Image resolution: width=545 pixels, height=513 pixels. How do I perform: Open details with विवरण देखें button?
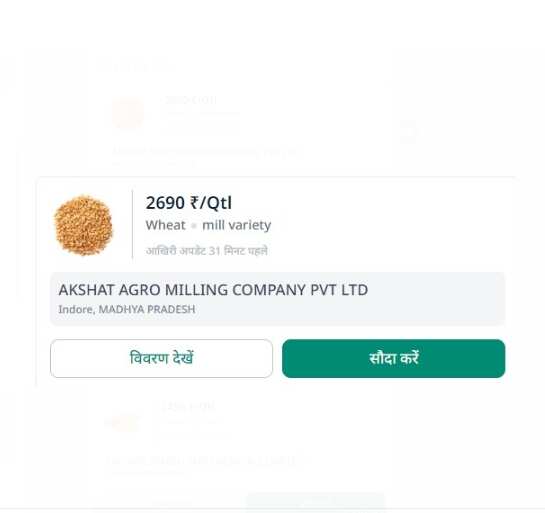pyautogui.click(x=161, y=358)
